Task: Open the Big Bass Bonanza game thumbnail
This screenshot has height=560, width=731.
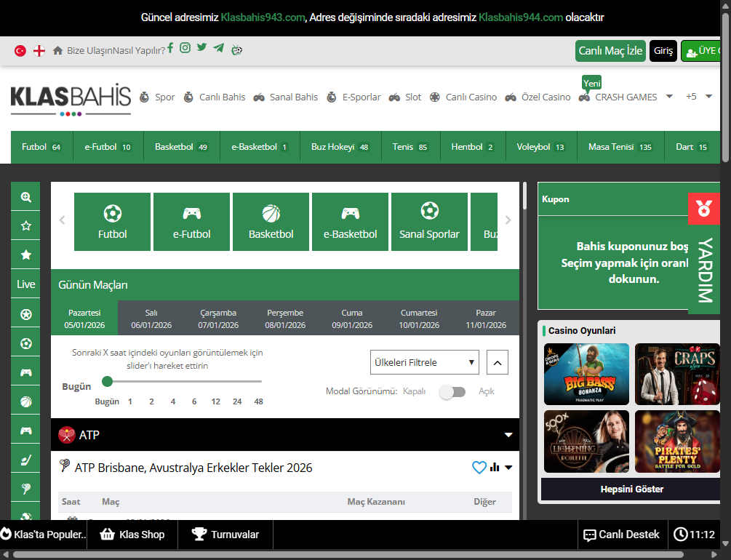Action: point(586,374)
